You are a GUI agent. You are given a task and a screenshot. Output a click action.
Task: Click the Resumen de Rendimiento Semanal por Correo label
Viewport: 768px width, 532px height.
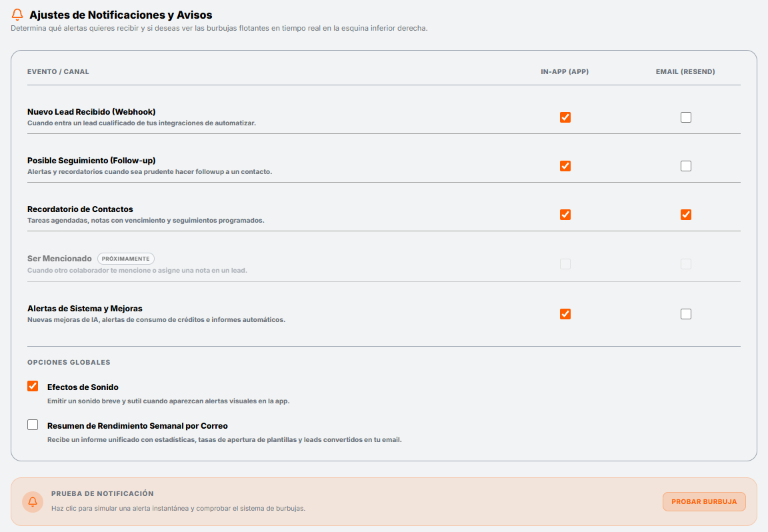pos(137,426)
